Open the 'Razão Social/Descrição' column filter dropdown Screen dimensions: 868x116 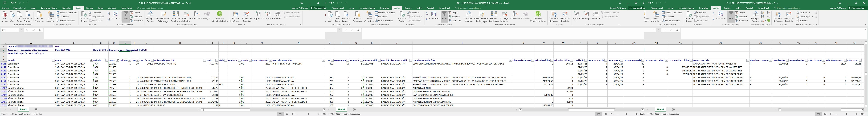pos(204,60)
